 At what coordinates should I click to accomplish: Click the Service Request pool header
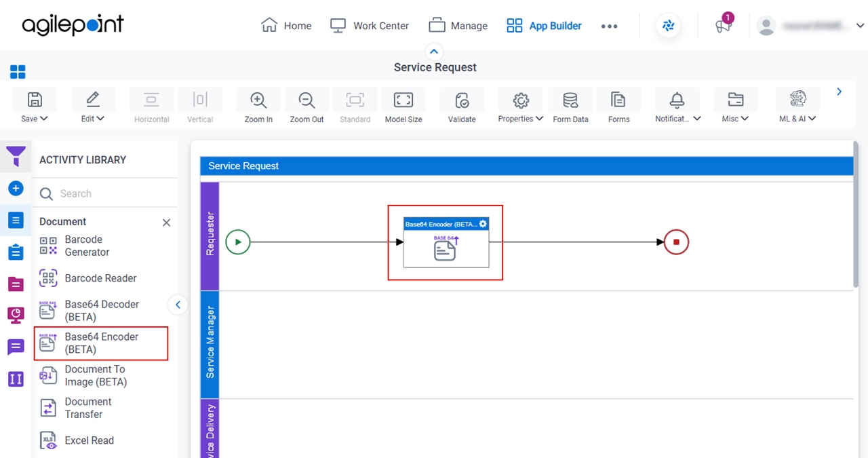point(526,166)
